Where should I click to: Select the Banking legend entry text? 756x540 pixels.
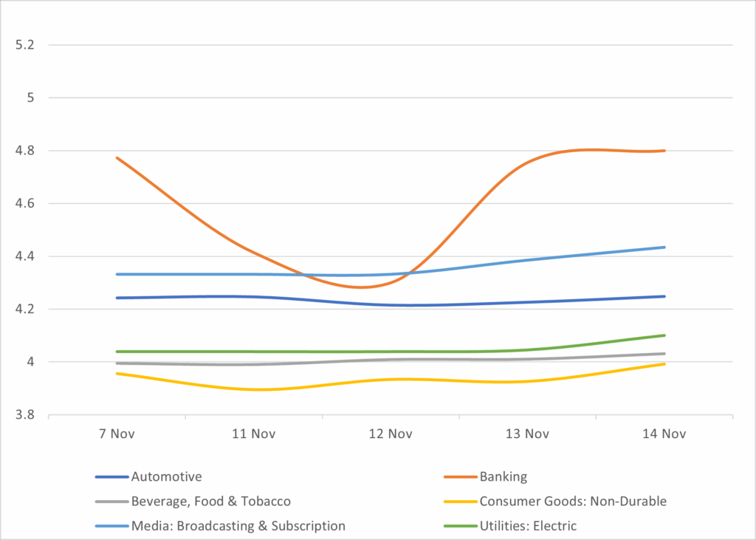pyautogui.click(x=504, y=476)
